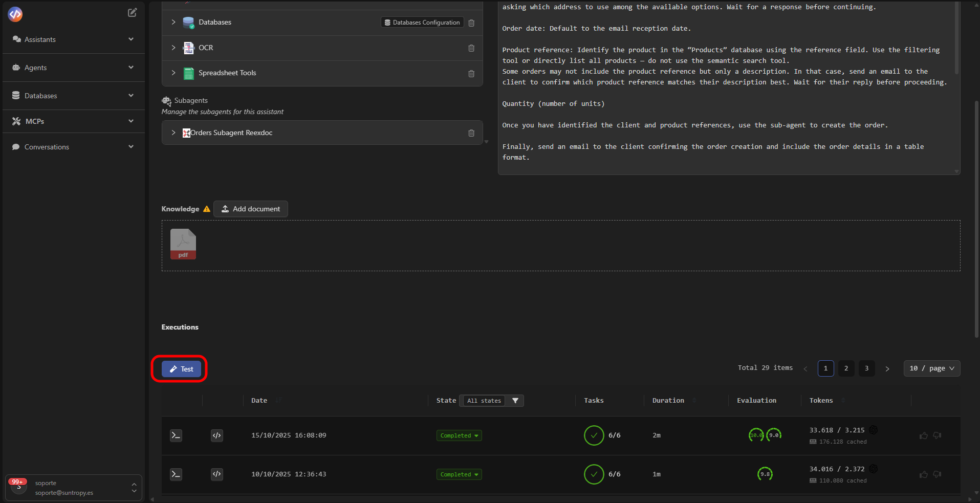
Task: Click the Test execution button
Action: coord(181,369)
